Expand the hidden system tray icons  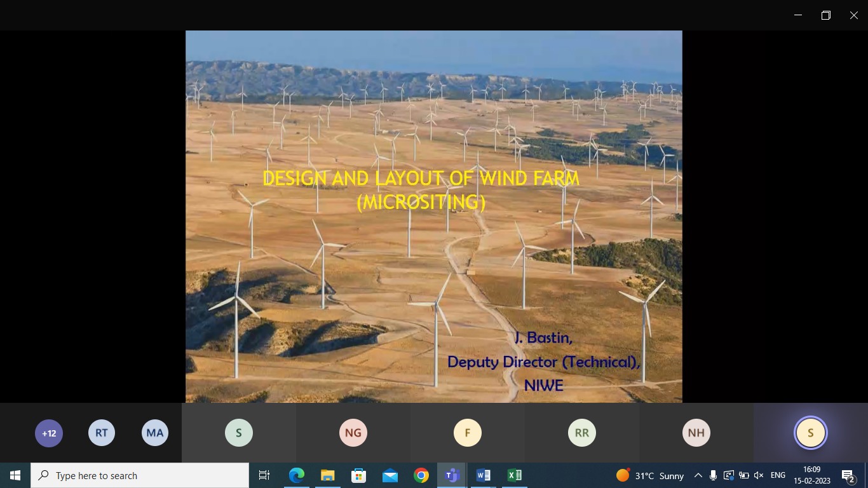point(698,475)
